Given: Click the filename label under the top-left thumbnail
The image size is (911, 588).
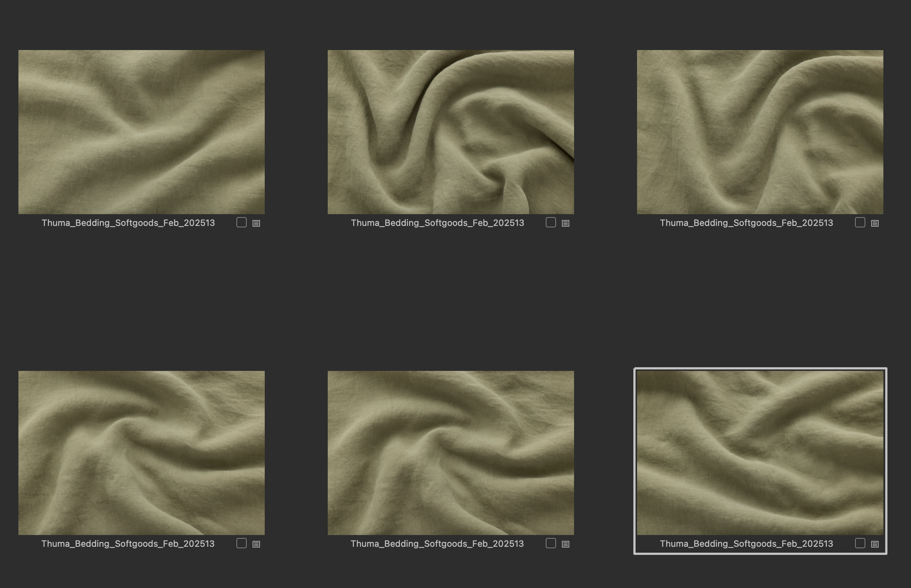Looking at the screenshot, I should [128, 223].
